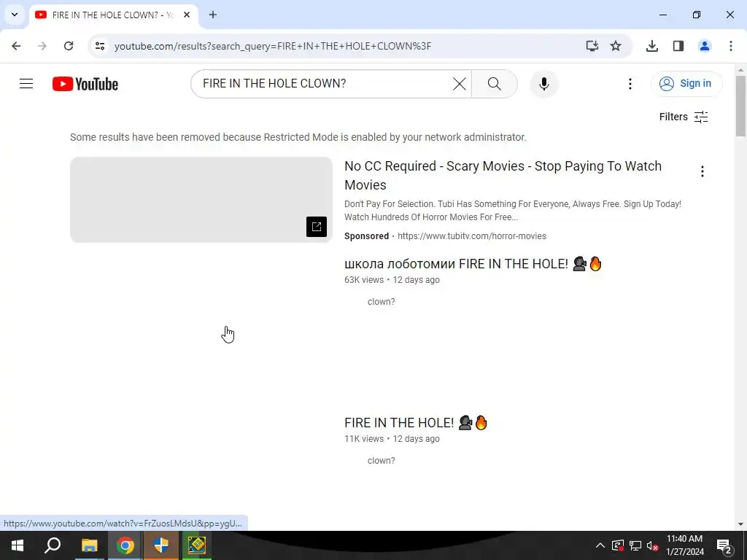This screenshot has height=560, width=747.
Task: Open the Windows Start menu
Action: pyautogui.click(x=18, y=545)
